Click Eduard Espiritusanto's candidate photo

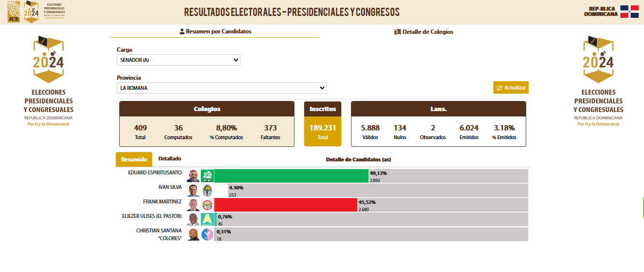[x=193, y=176]
